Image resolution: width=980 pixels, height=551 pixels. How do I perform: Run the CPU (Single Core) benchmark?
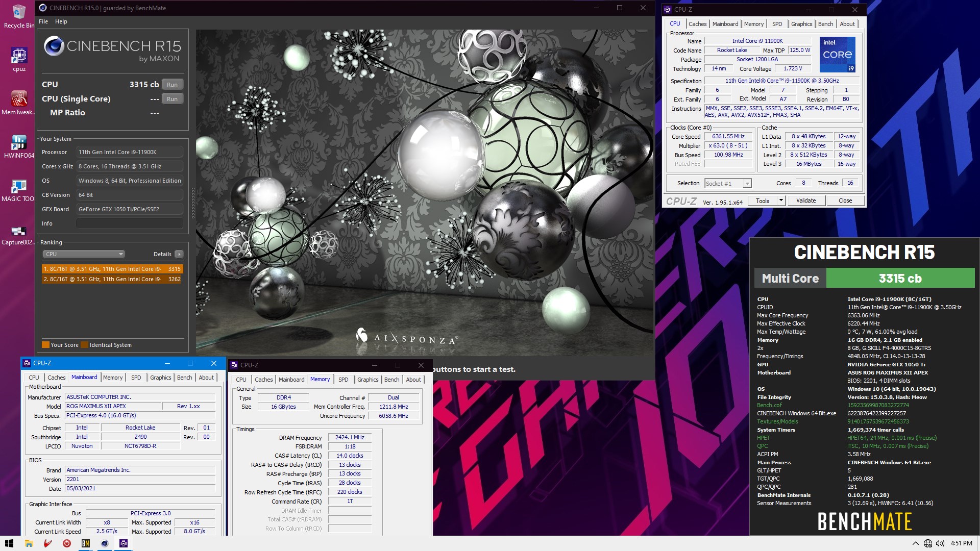pos(172,99)
